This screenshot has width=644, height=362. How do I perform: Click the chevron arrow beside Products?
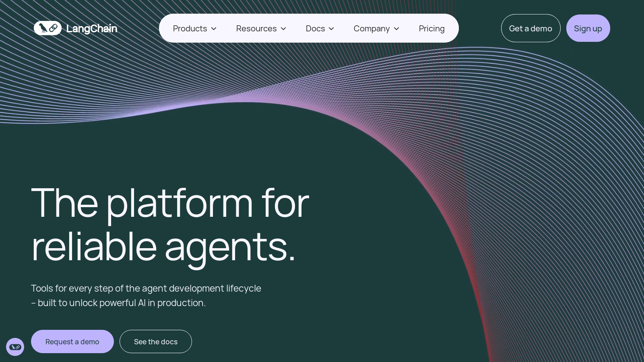[x=214, y=29]
